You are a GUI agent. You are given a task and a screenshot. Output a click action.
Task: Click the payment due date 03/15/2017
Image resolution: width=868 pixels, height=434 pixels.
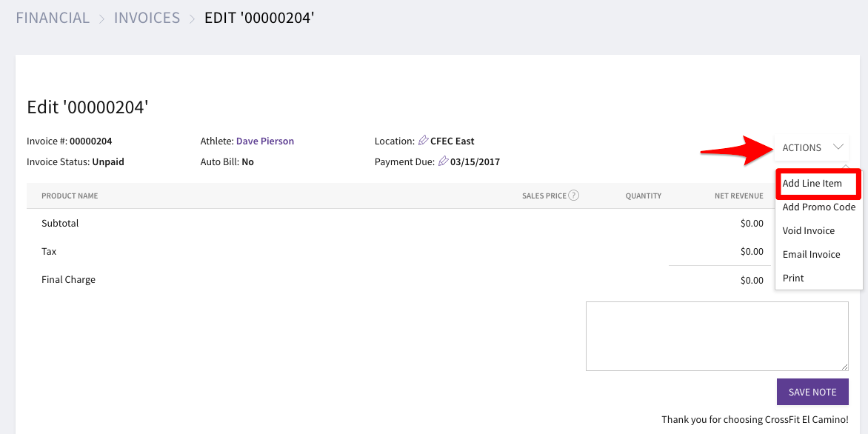pos(475,162)
